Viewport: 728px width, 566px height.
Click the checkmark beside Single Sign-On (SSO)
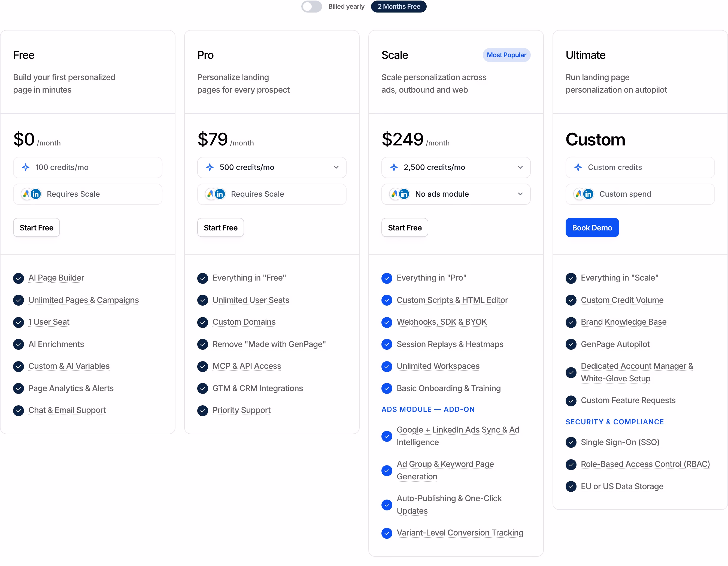pos(571,442)
